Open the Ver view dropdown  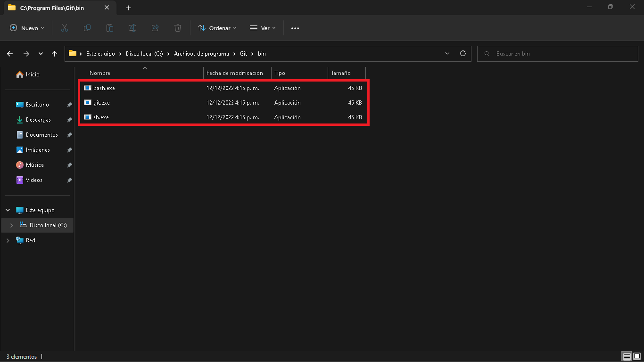click(263, 28)
